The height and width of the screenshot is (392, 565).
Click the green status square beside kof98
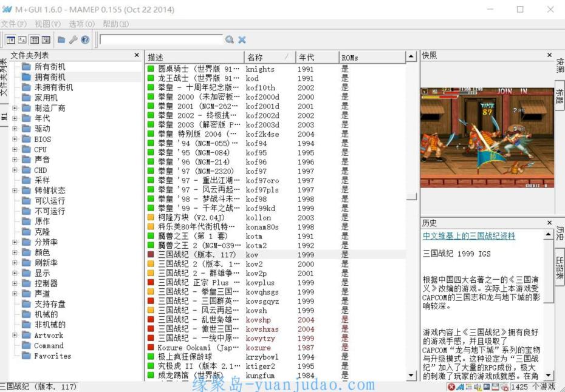click(x=151, y=198)
